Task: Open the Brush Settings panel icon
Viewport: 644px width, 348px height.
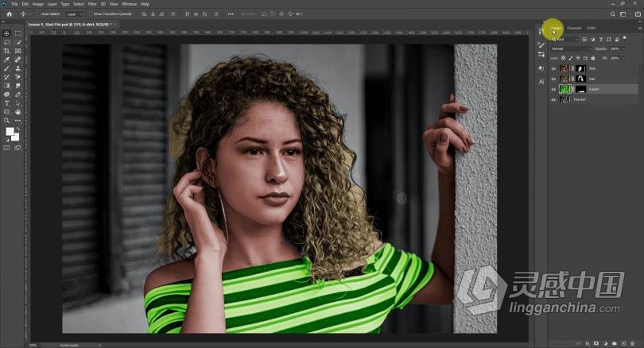Action: click(x=541, y=44)
